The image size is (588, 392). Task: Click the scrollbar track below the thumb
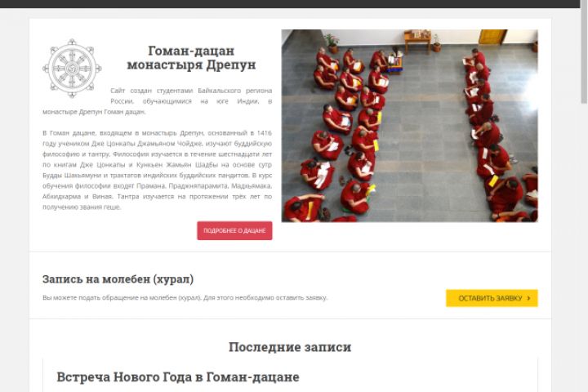pyautogui.click(x=584, y=247)
